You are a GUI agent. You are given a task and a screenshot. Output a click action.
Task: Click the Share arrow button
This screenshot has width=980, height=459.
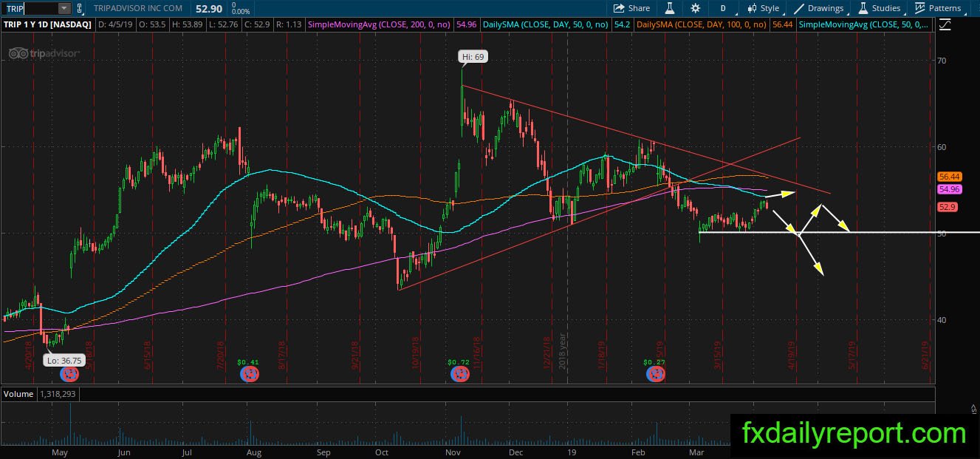point(632,8)
